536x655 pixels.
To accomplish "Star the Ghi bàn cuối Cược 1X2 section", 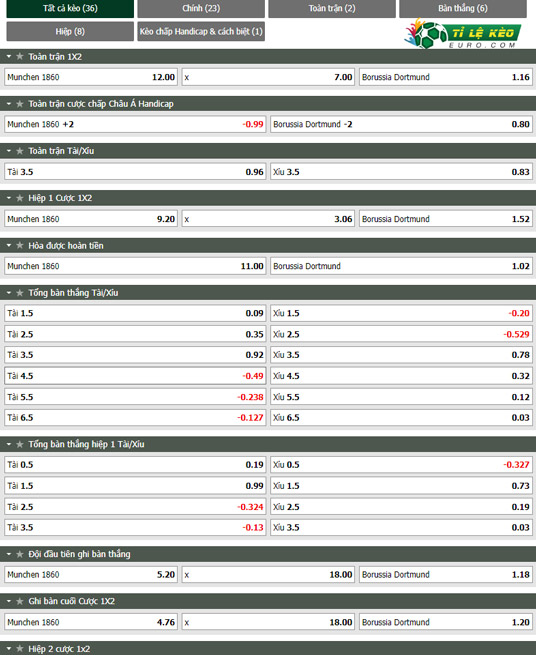I will (x=20, y=601).
